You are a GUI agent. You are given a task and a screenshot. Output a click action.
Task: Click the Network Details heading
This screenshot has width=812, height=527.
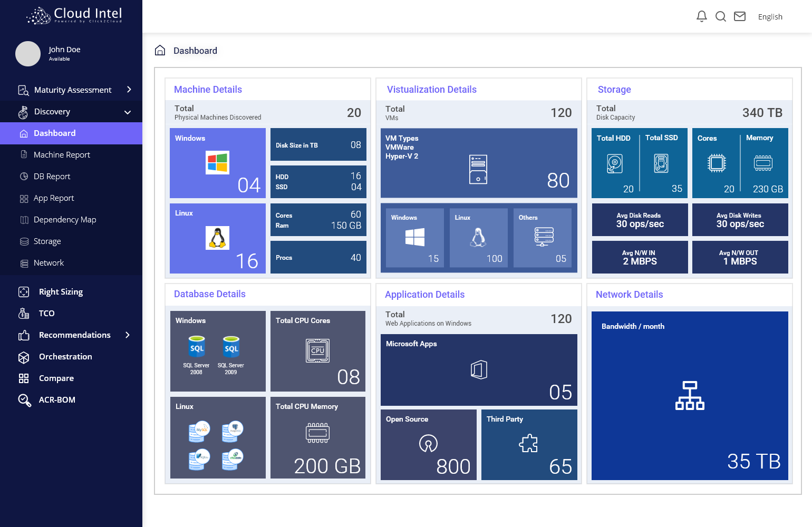629,295
